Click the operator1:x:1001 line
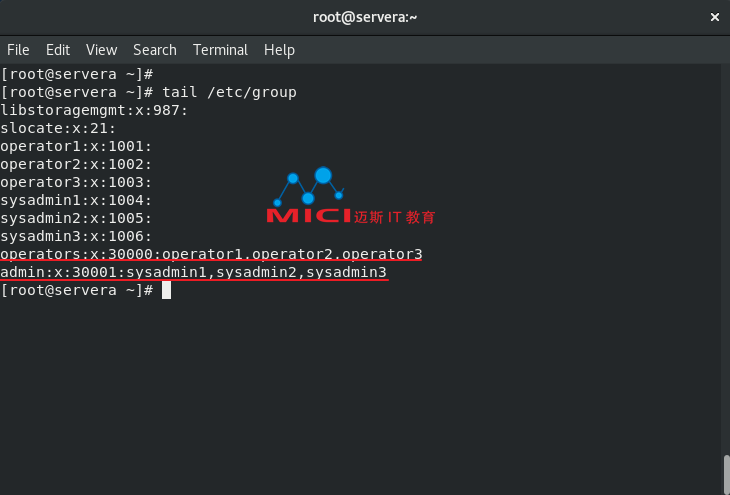Screen dimensions: 730x495 (76, 146)
